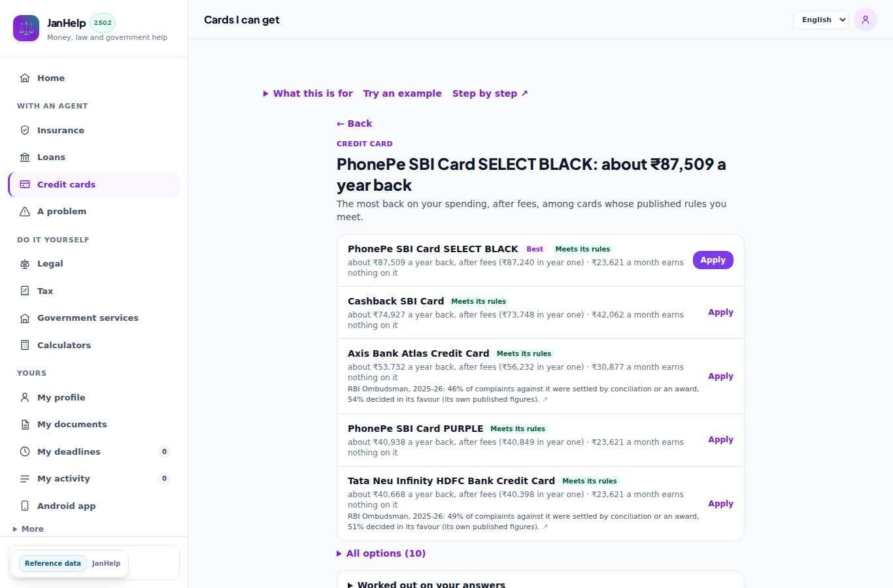Expand All options (10) list
Image resolution: width=893 pixels, height=588 pixels.
[381, 553]
